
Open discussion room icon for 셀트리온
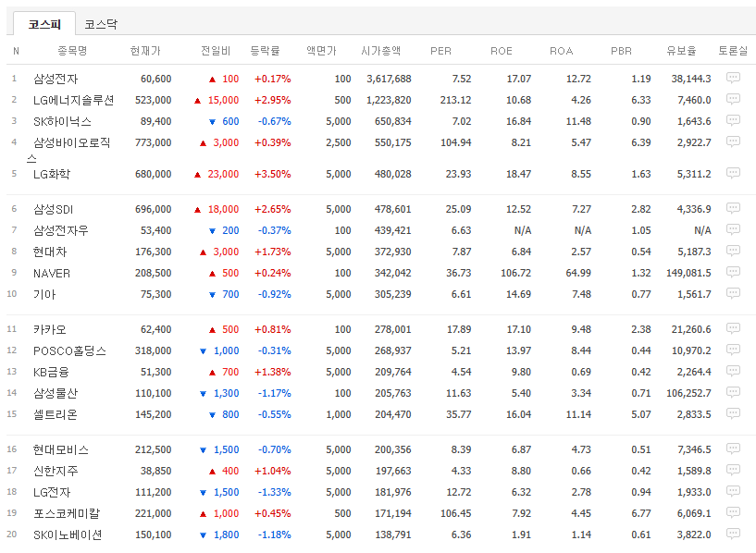[x=733, y=413]
